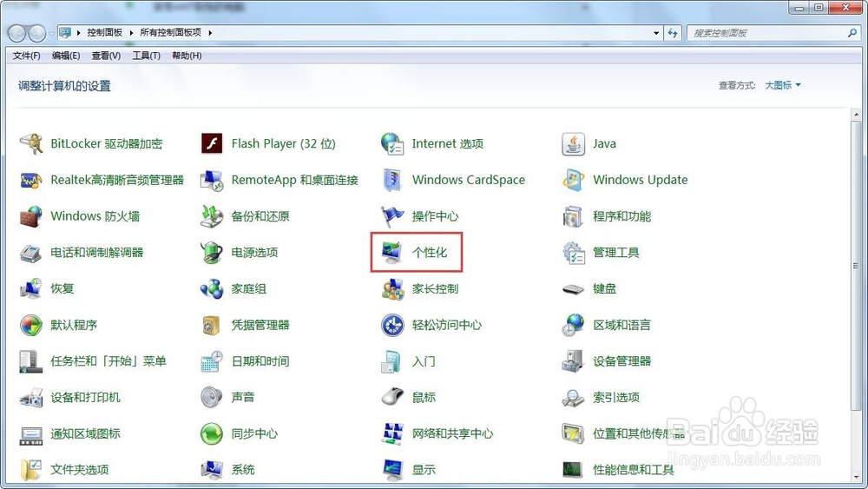Open 电源选项 battery icon
This screenshot has width=868, height=489.
pyautogui.click(x=212, y=253)
